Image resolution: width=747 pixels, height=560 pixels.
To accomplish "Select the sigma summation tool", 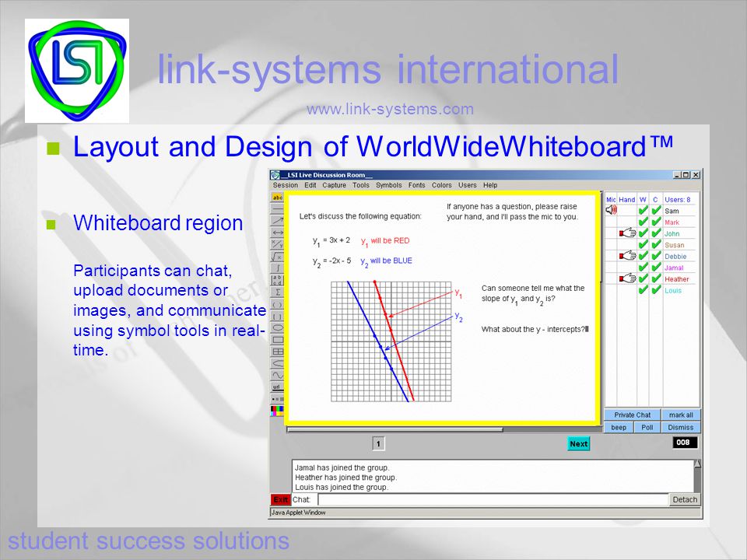I will 277,292.
